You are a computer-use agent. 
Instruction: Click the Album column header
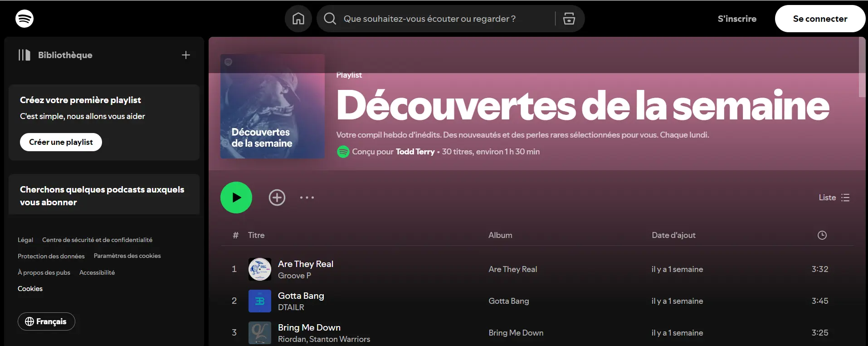tap(500, 235)
